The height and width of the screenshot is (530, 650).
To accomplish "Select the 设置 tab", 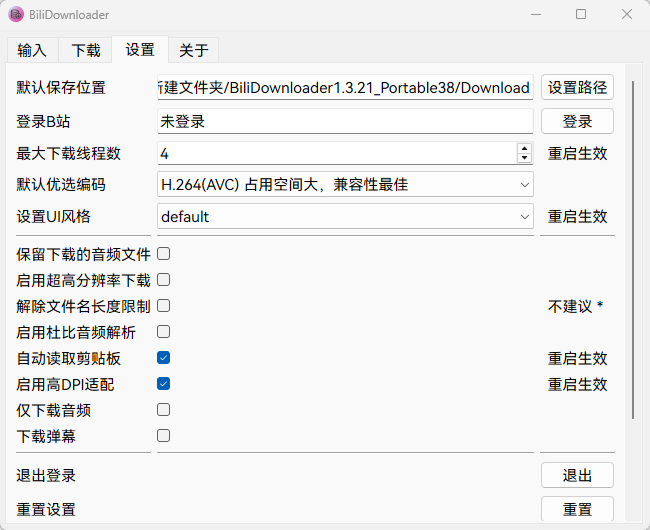I will point(140,49).
